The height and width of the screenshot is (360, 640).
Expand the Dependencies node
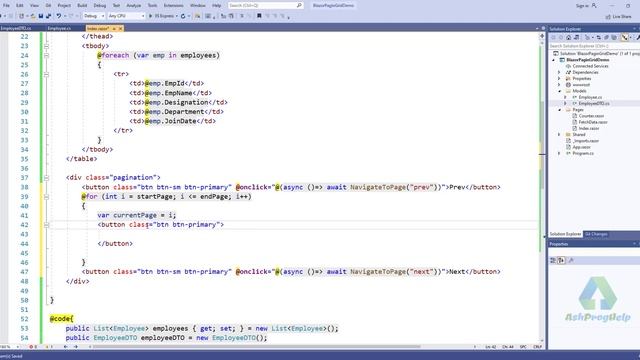point(560,72)
